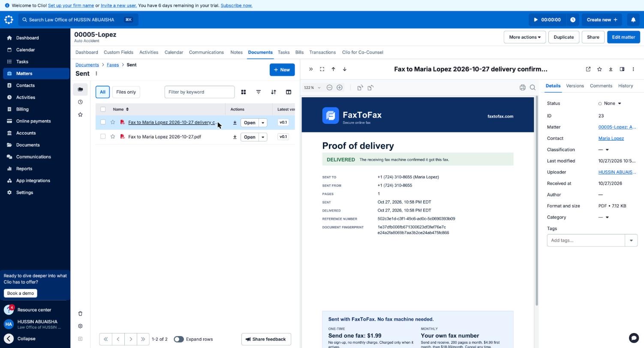Click the Clio logo icon
The height and width of the screenshot is (348, 644).
[9, 20]
